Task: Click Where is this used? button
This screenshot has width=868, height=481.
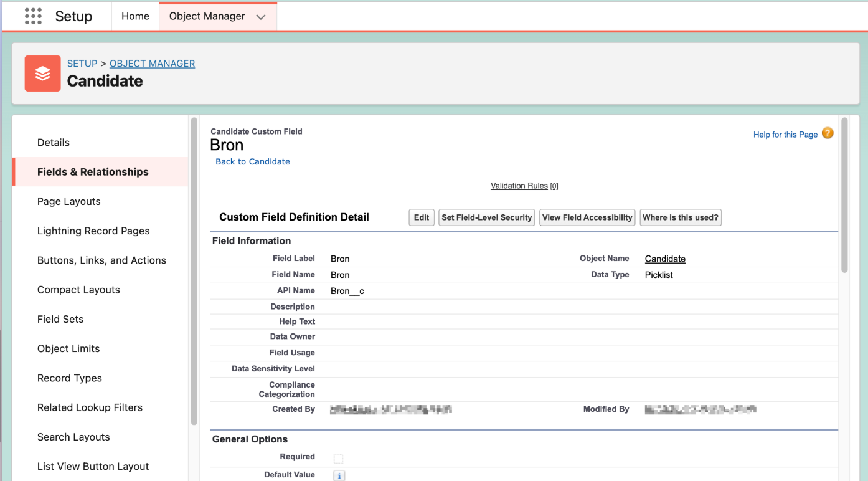Action: pos(681,217)
